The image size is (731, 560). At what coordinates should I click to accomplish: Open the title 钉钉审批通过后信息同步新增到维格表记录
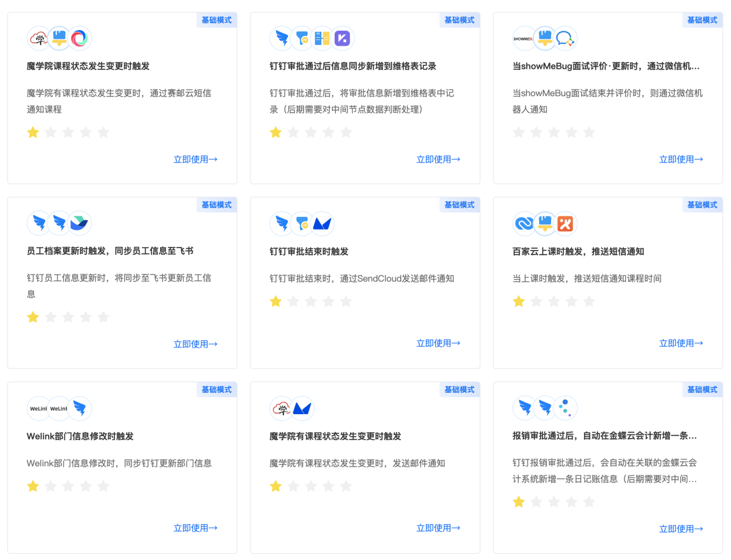[x=353, y=66]
